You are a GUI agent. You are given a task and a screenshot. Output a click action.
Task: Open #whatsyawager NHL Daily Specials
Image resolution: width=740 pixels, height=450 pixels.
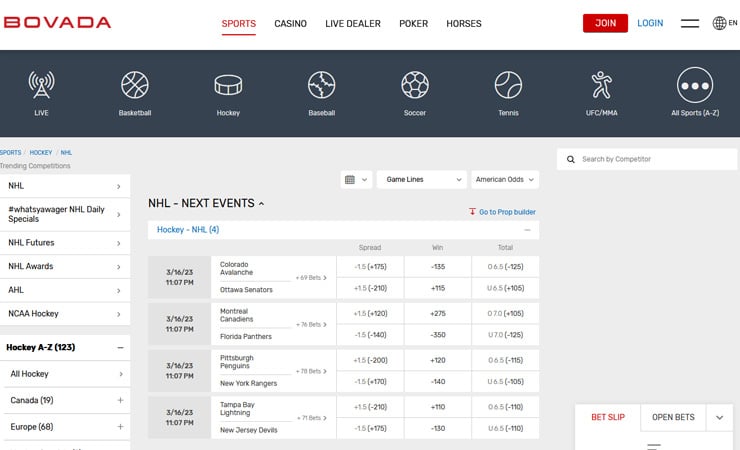coord(65,214)
